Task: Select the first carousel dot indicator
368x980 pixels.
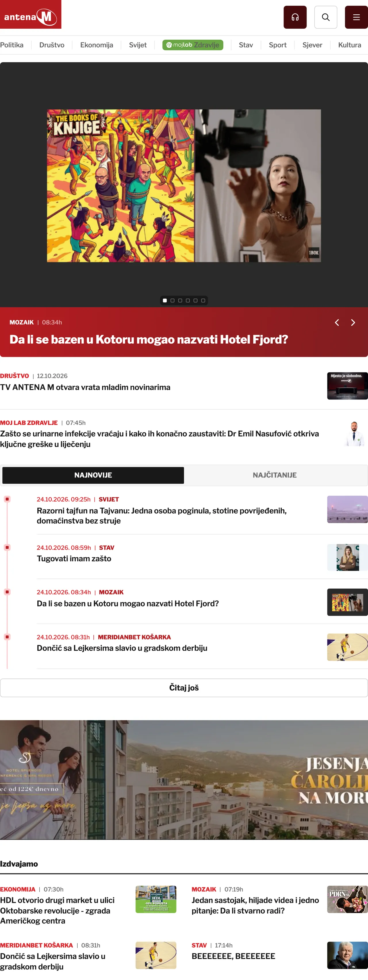Action: [165, 301]
